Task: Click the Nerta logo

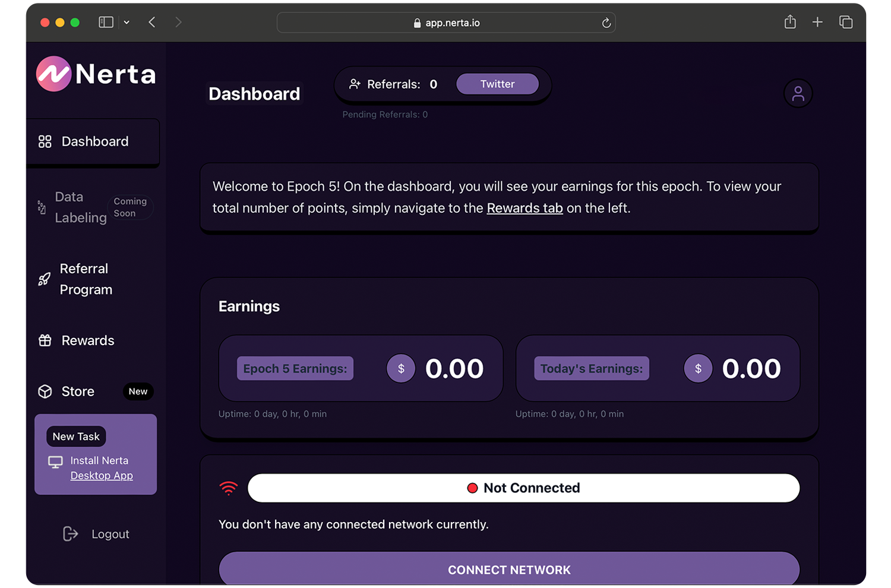Action: (96, 74)
